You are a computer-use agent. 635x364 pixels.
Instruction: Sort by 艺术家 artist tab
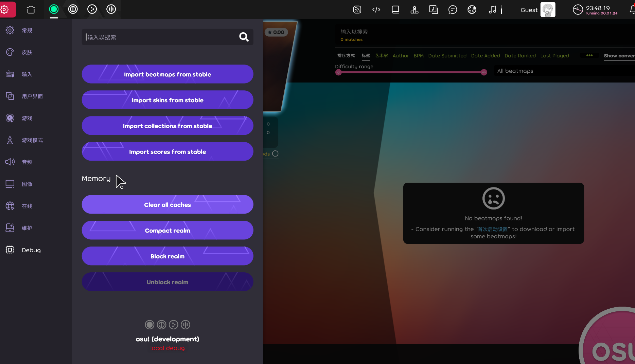[382, 56]
